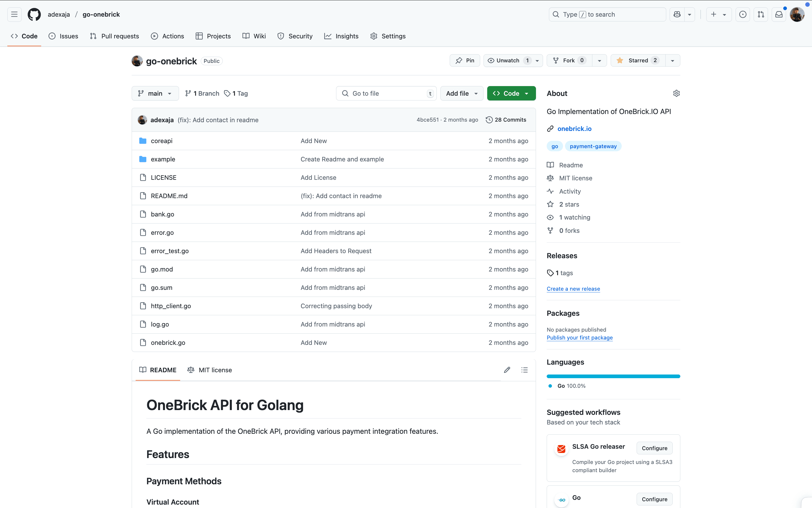This screenshot has width=812, height=508.
Task: Expand the create new plus dropdown
Action: click(x=719, y=14)
